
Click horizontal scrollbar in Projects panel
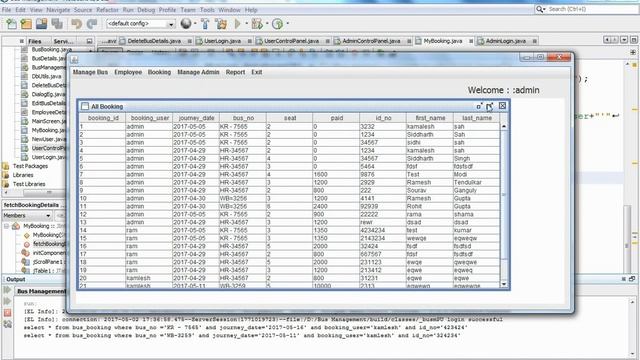click(44, 193)
